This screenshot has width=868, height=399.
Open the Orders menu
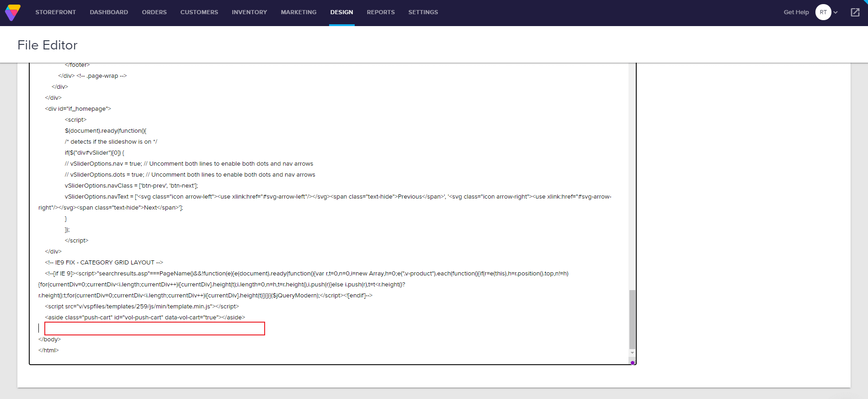(x=154, y=12)
